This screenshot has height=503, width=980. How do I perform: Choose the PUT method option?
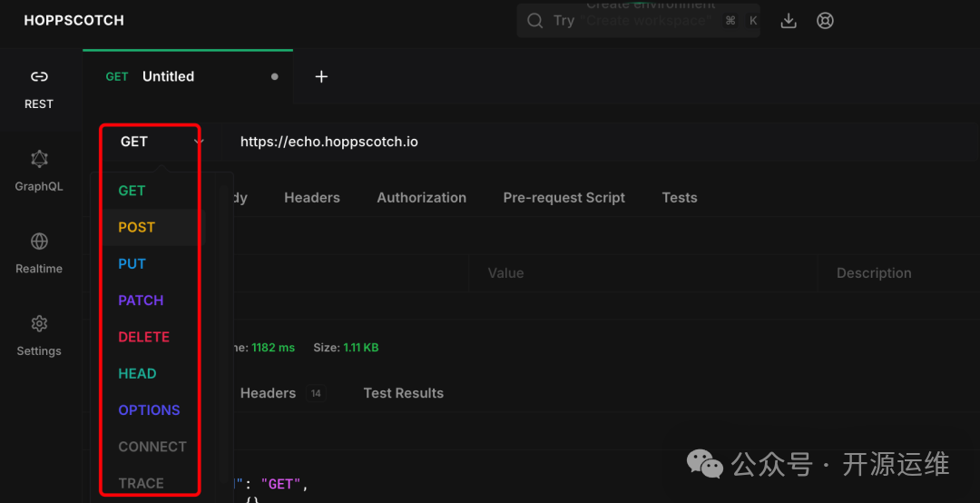pos(132,264)
